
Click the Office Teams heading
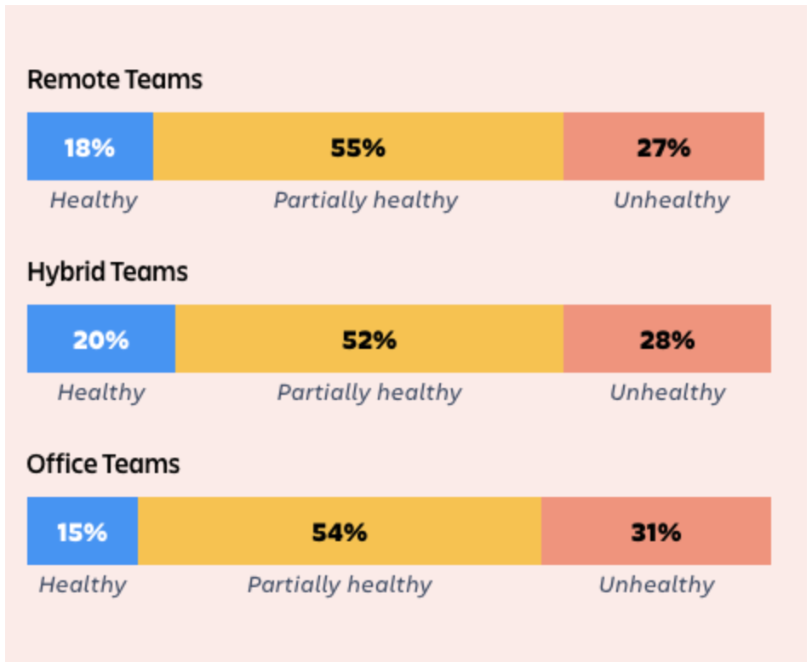point(103,464)
